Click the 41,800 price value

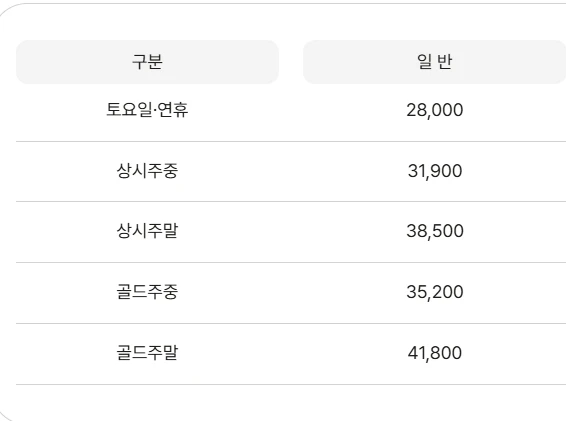pos(435,353)
